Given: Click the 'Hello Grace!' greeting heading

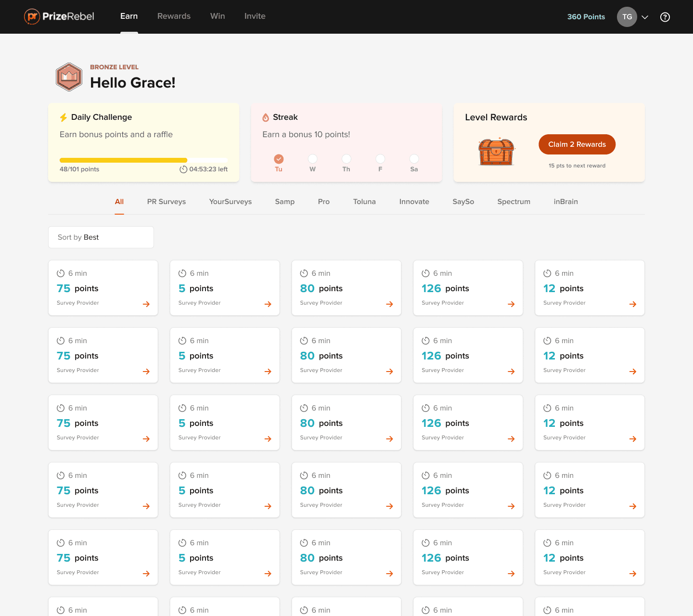Looking at the screenshot, I should coord(133,83).
